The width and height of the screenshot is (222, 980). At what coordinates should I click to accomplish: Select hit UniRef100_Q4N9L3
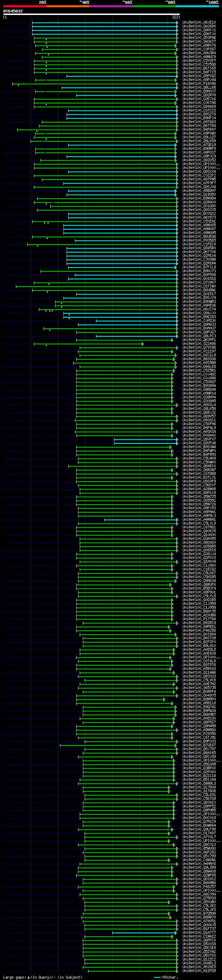(199, 783)
